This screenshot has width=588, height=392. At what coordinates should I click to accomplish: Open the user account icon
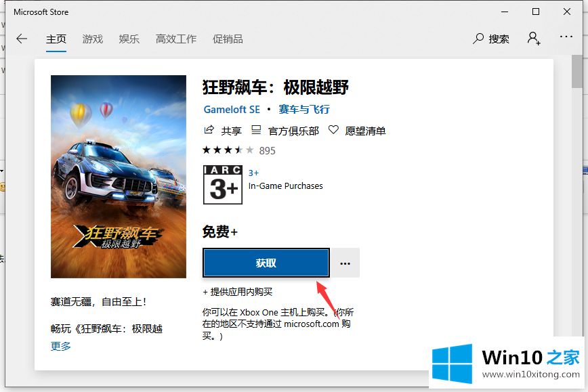(x=534, y=39)
